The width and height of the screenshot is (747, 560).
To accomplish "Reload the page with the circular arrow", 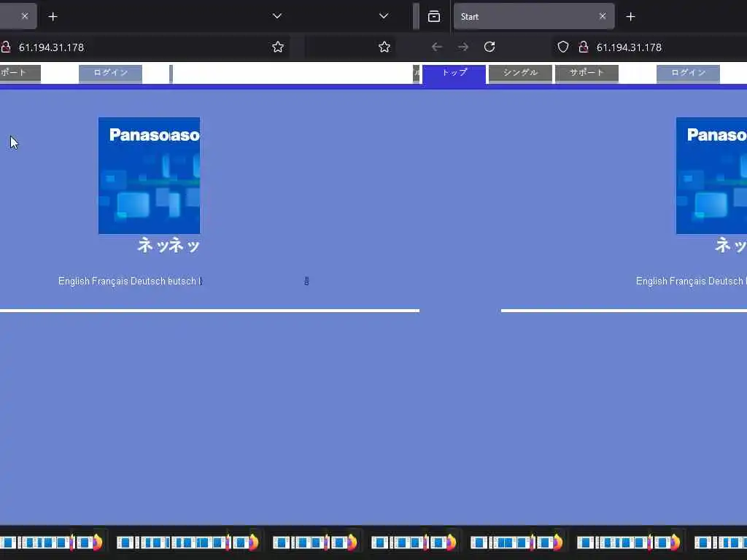I will tap(489, 47).
